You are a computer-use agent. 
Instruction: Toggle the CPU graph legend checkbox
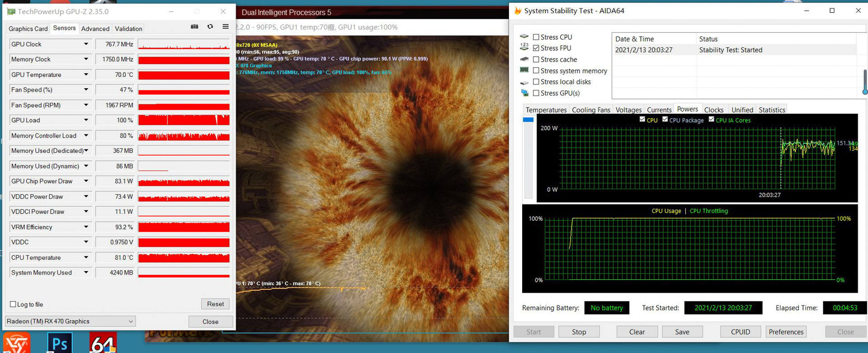[x=642, y=119]
